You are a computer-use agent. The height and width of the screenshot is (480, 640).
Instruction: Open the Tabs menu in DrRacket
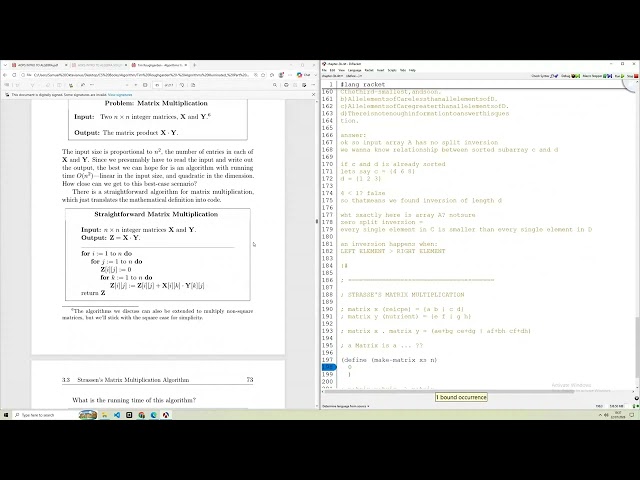click(x=403, y=70)
